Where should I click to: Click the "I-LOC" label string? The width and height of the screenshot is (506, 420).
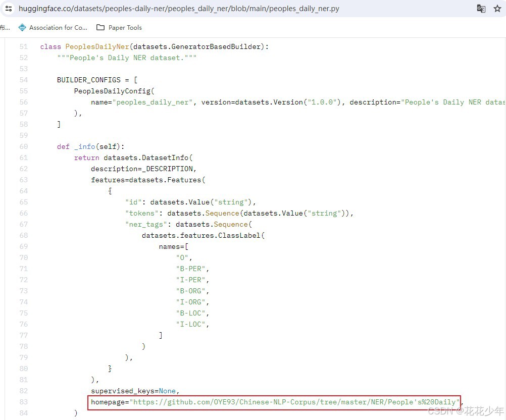(192, 324)
